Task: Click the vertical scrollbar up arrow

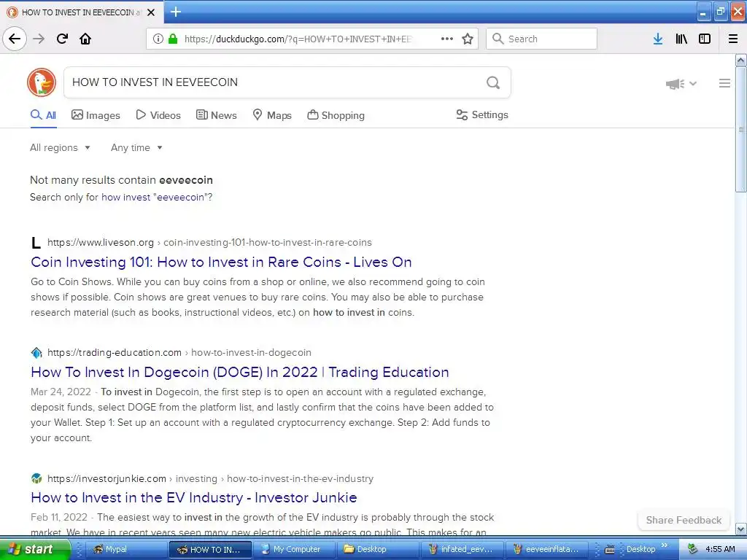Action: tap(741, 60)
